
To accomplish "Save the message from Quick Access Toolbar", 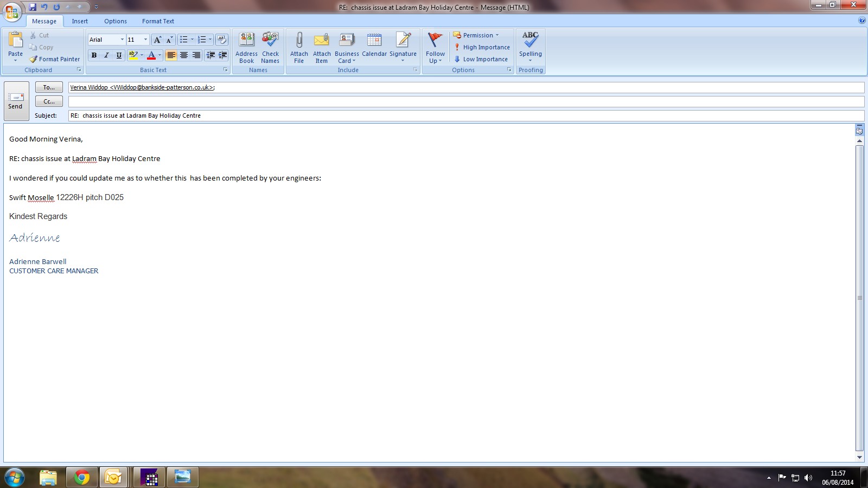I will 33,7.
